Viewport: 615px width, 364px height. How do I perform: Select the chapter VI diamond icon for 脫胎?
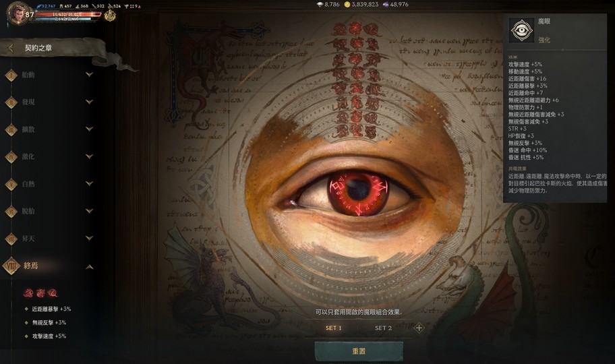tap(11, 212)
